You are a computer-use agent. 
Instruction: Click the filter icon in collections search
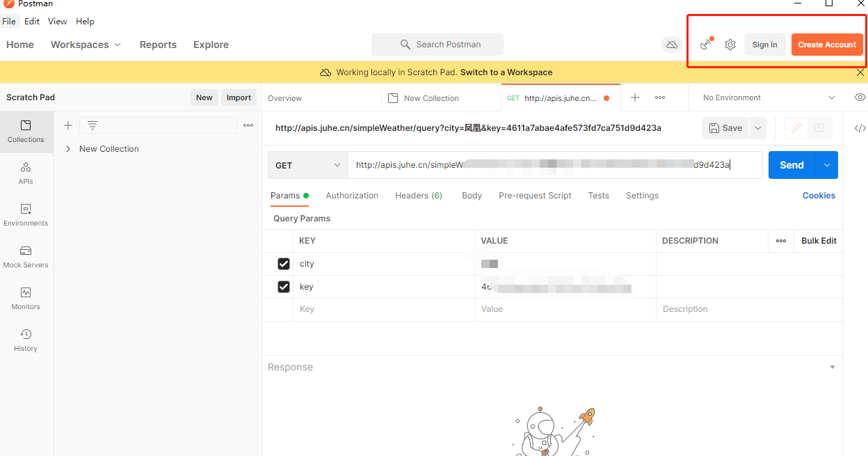[93, 125]
